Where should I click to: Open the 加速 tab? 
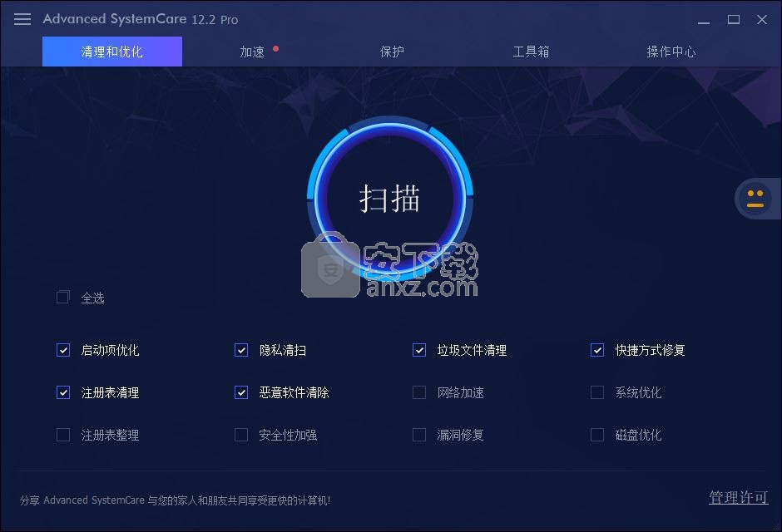coord(252,52)
